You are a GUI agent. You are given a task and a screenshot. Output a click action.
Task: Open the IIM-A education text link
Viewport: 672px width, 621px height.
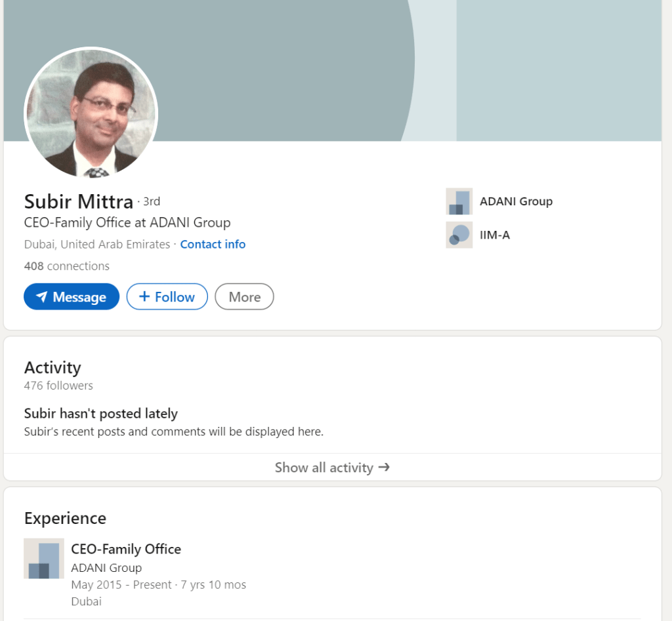point(495,235)
